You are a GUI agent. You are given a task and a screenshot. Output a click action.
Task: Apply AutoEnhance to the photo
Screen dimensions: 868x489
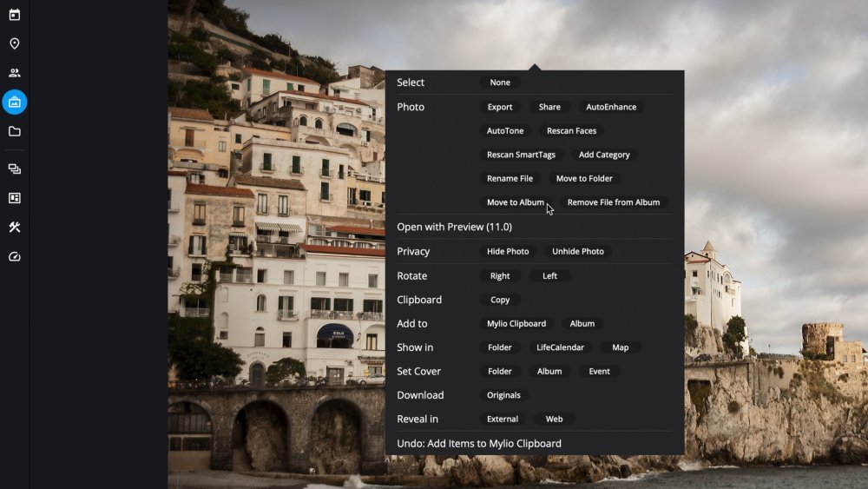(611, 107)
